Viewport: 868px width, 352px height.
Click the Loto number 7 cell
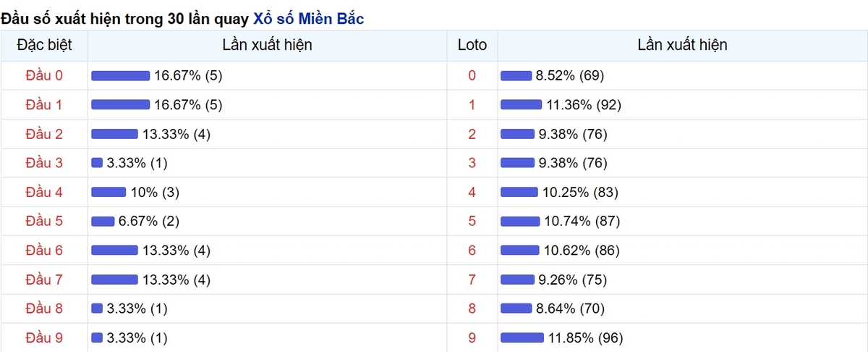coord(472,280)
